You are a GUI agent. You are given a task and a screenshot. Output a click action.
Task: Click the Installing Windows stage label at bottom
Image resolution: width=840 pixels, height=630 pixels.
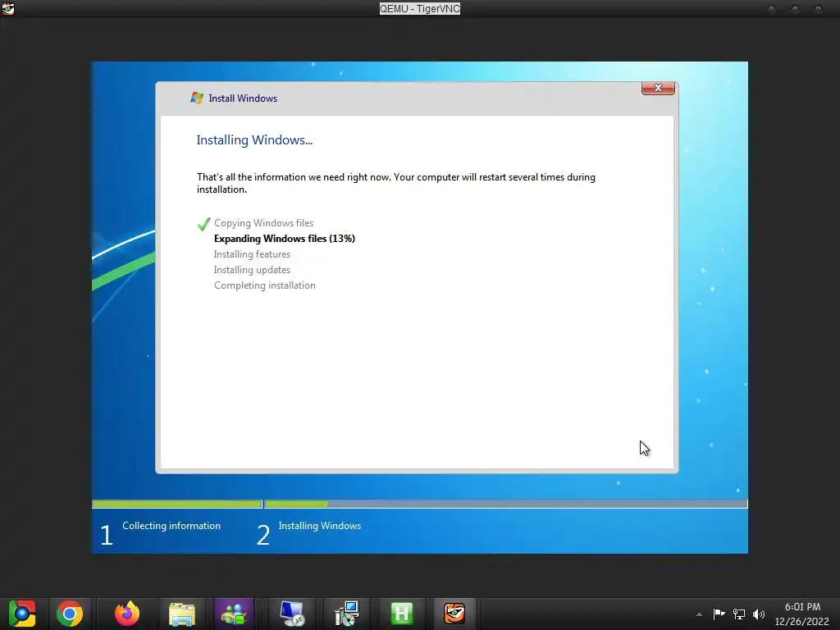pyautogui.click(x=320, y=526)
